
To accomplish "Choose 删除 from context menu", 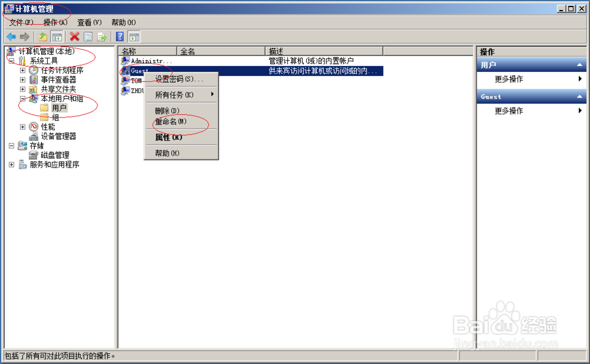I will point(181,111).
